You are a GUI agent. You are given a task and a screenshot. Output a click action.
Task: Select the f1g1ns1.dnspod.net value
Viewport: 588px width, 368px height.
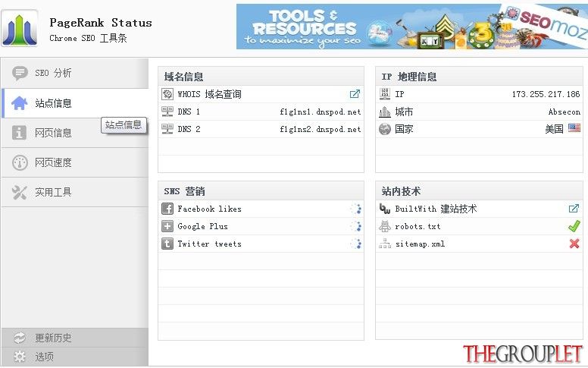[321, 112]
